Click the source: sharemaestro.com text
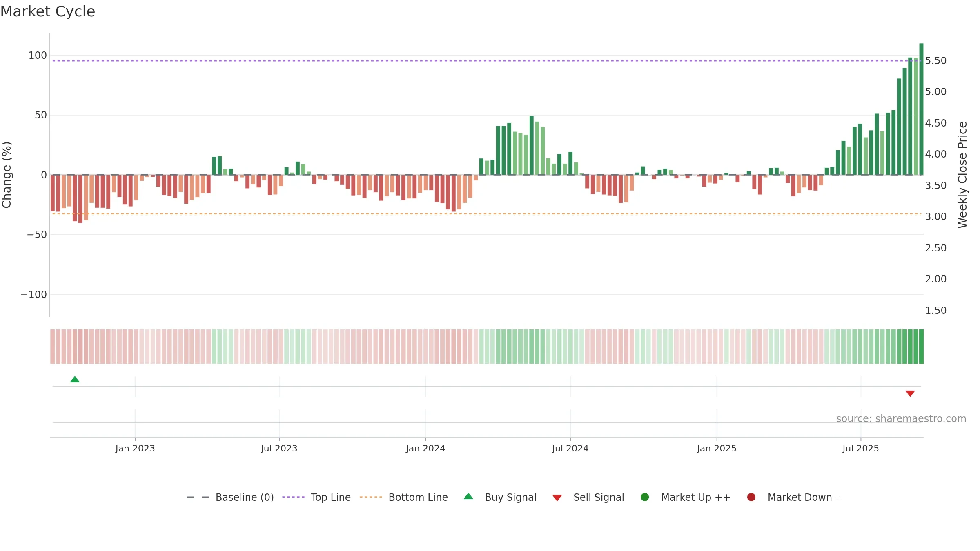The height and width of the screenshot is (551, 980). tap(901, 419)
